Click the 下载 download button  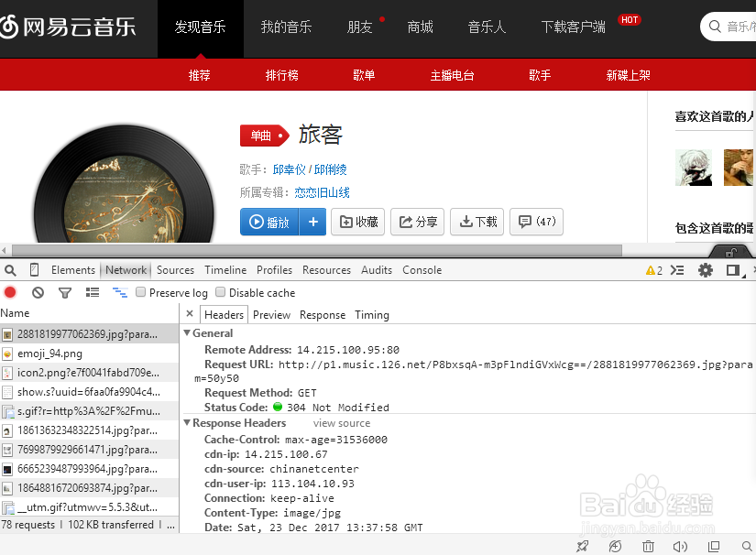[x=477, y=222]
